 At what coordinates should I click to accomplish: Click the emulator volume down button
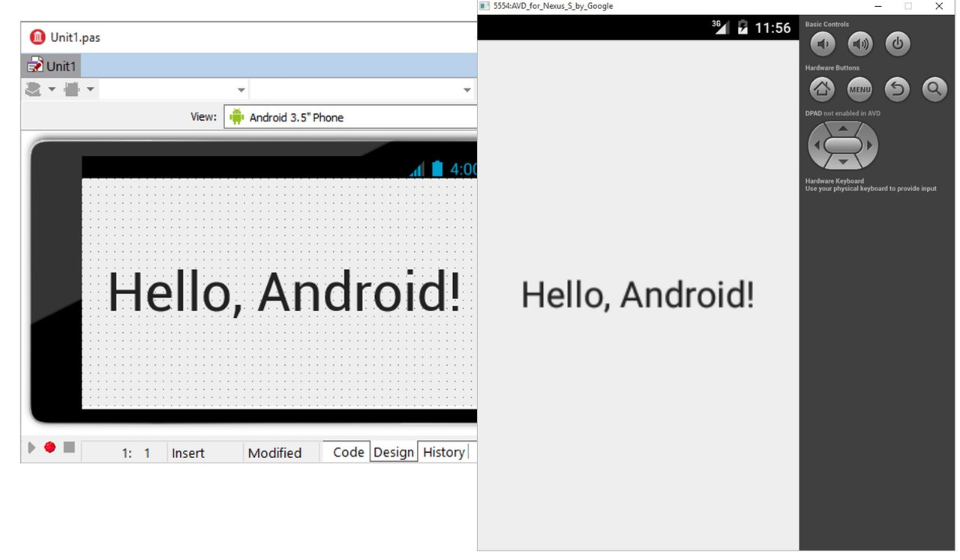coord(823,44)
